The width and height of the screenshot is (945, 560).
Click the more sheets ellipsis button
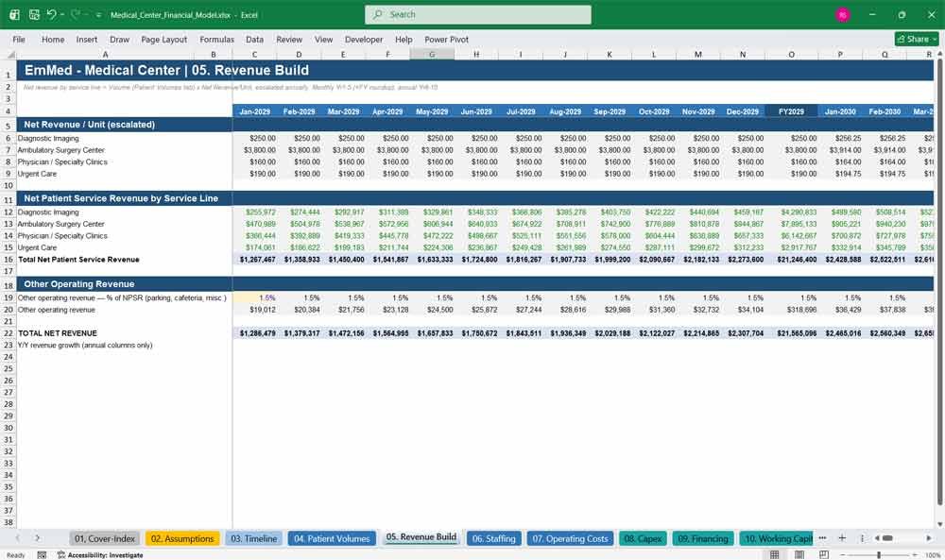pos(823,537)
